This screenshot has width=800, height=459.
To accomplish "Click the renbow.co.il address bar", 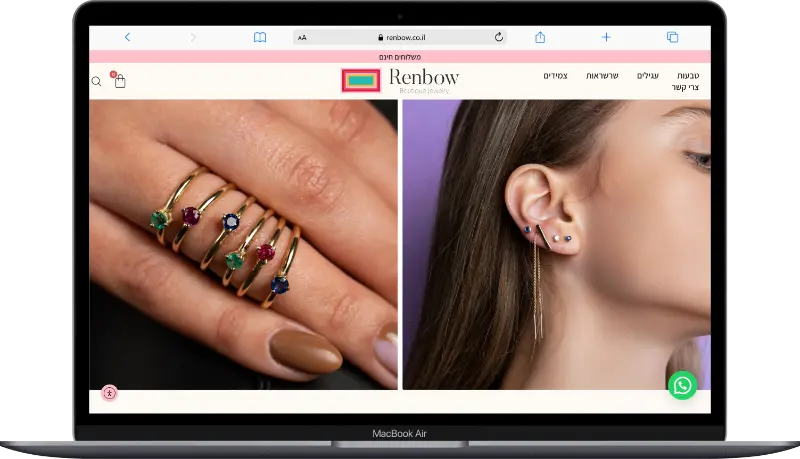I will pyautogui.click(x=400, y=37).
